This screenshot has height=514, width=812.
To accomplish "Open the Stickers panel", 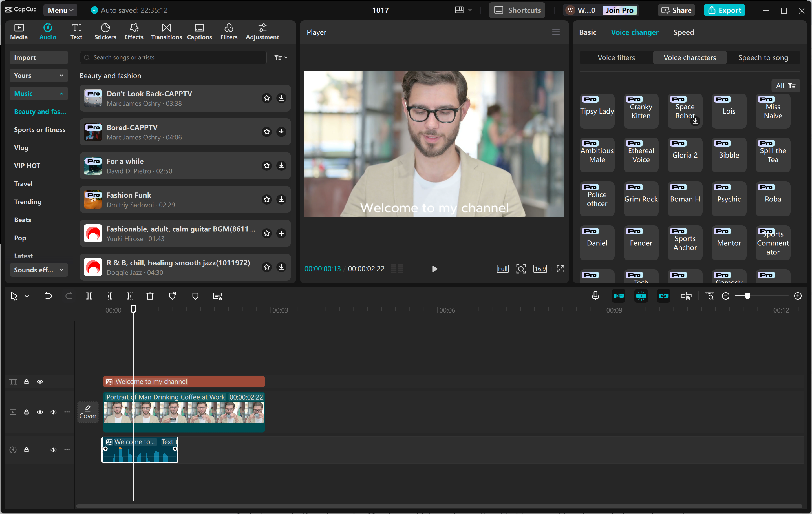I will coord(105,32).
